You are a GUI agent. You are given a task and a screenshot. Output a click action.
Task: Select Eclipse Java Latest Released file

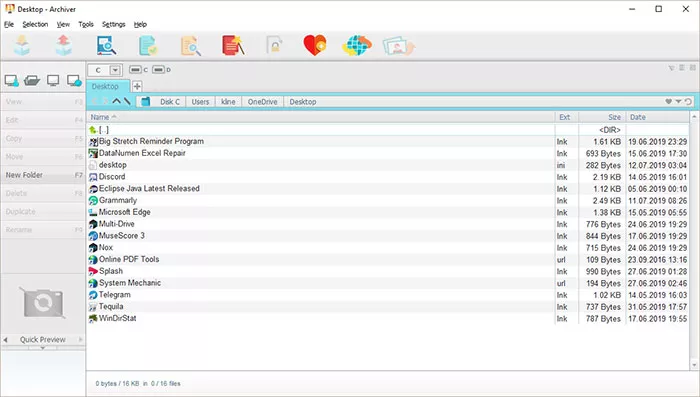click(x=388, y=188)
